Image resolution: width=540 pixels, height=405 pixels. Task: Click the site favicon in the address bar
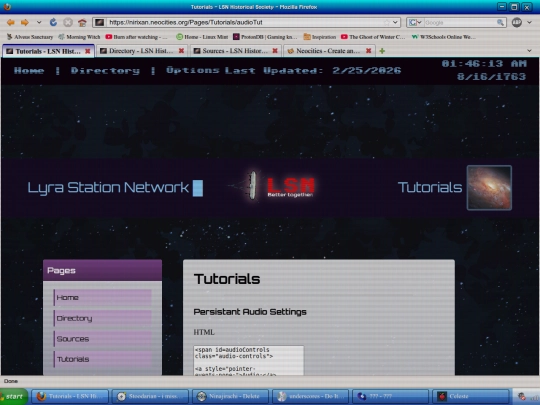tap(100, 22)
